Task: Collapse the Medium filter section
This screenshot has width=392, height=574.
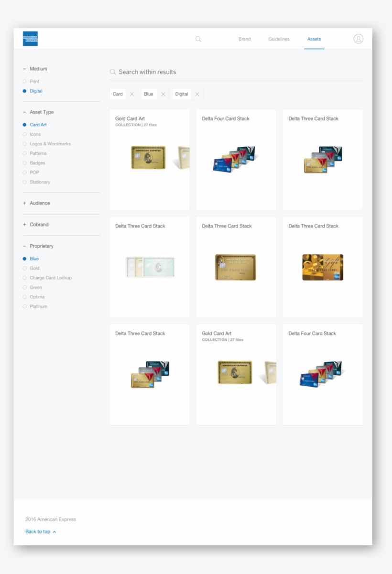Action: (35, 69)
